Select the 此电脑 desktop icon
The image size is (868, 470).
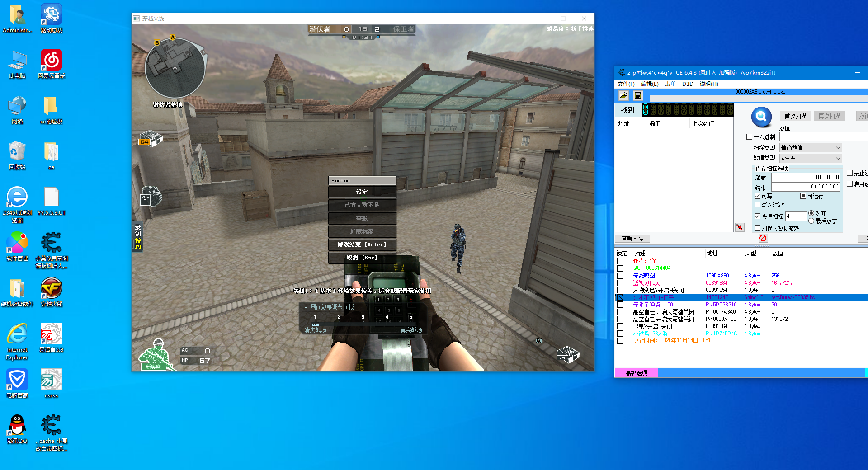click(x=17, y=64)
